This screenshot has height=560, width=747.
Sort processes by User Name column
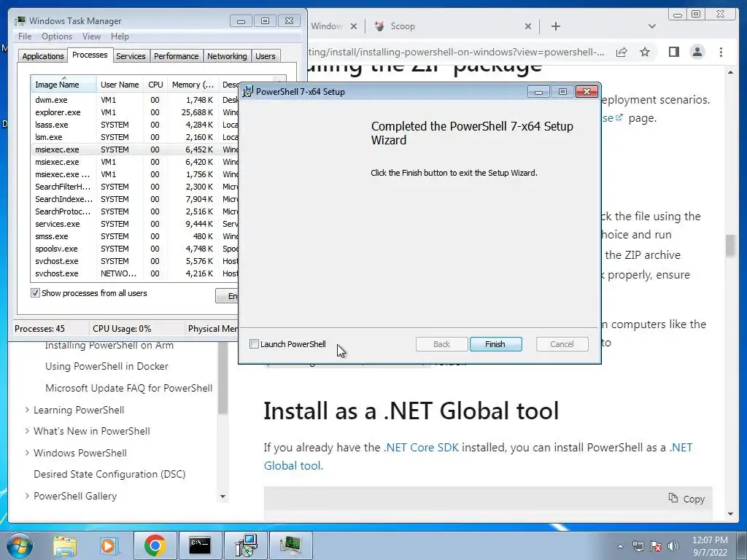click(x=120, y=85)
